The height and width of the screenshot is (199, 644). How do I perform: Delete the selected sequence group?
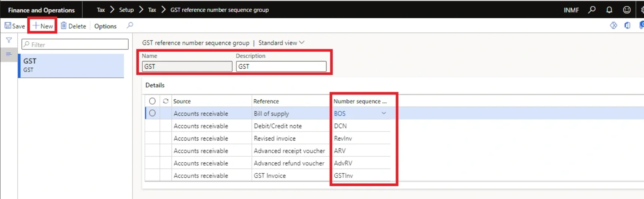74,26
